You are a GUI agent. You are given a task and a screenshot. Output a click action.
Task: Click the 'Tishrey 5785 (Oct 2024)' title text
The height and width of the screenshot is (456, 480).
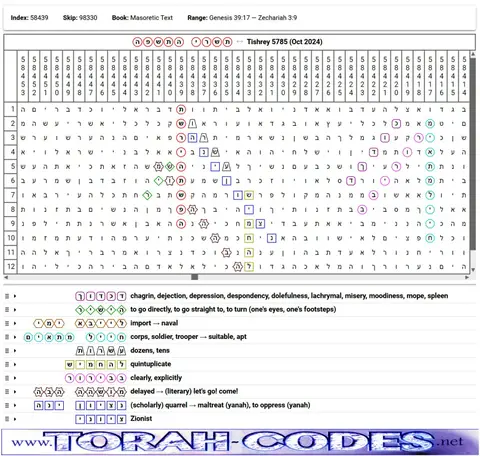click(284, 42)
